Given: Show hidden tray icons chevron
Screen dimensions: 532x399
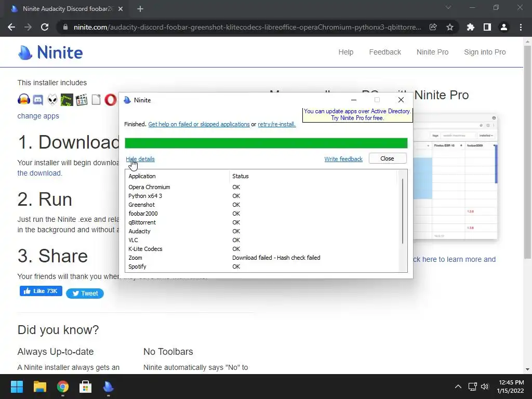Looking at the screenshot, I should pyautogui.click(x=458, y=387).
